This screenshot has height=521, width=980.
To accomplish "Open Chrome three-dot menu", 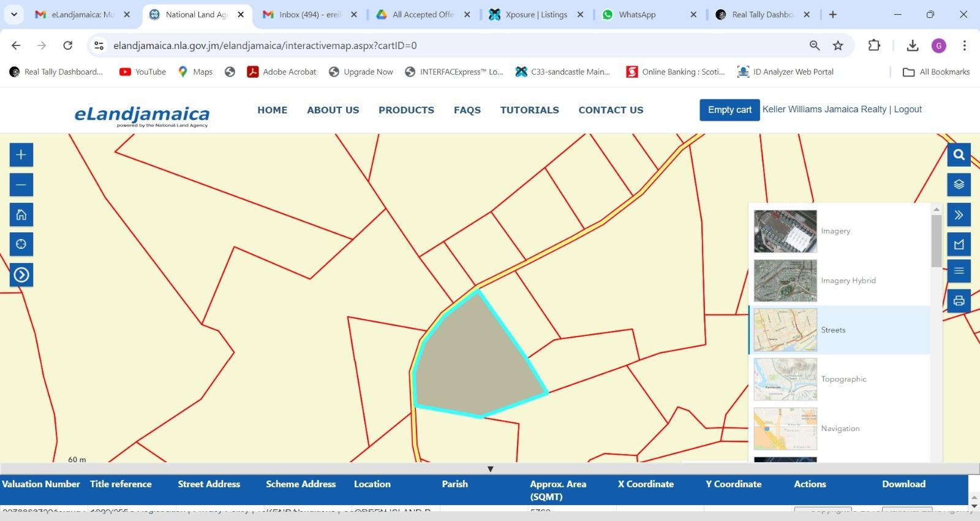I will [965, 45].
